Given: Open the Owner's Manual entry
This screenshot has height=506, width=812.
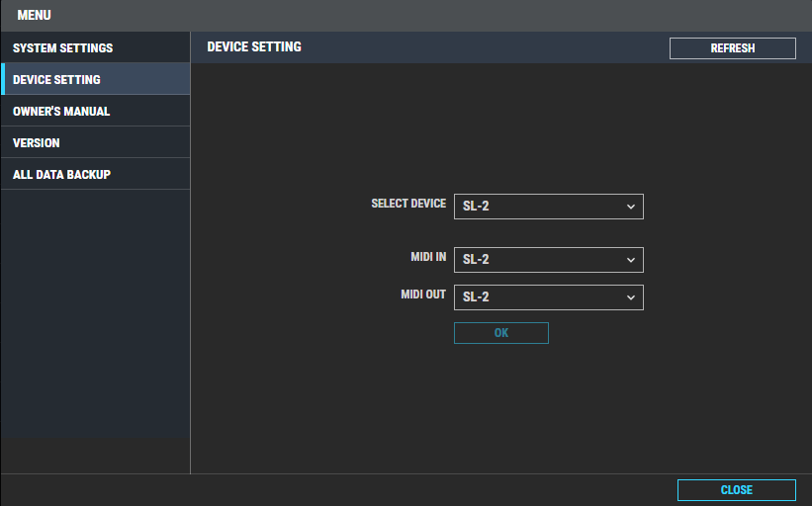Looking at the screenshot, I should coord(95,111).
